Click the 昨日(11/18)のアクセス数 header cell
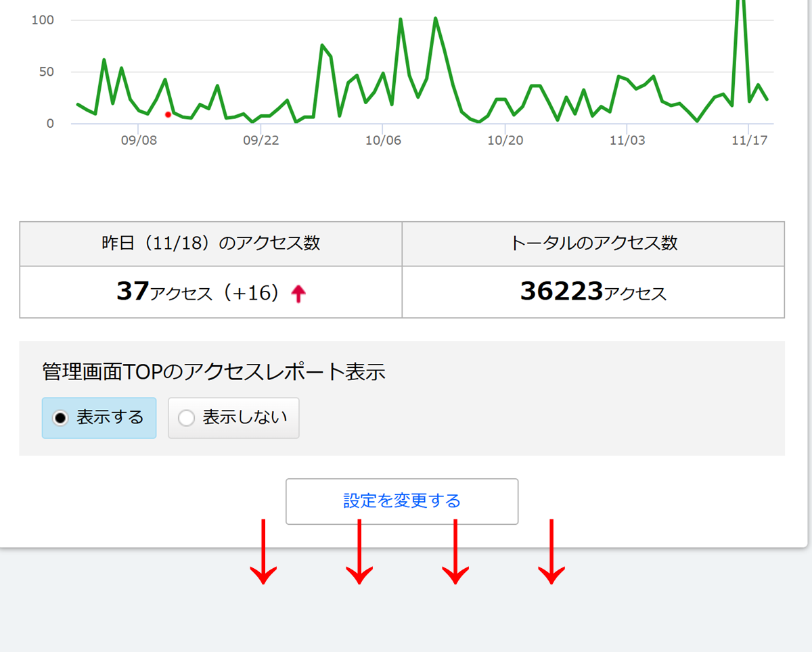 [211, 243]
